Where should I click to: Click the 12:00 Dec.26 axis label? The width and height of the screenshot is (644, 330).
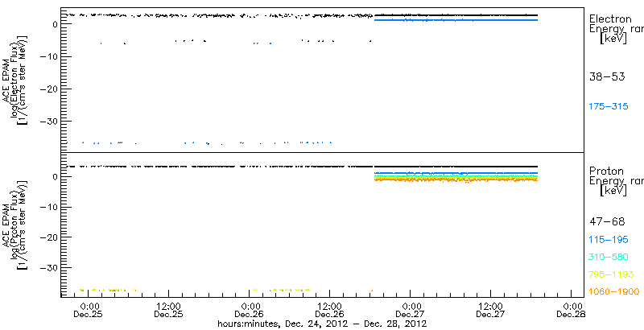[x=329, y=311]
